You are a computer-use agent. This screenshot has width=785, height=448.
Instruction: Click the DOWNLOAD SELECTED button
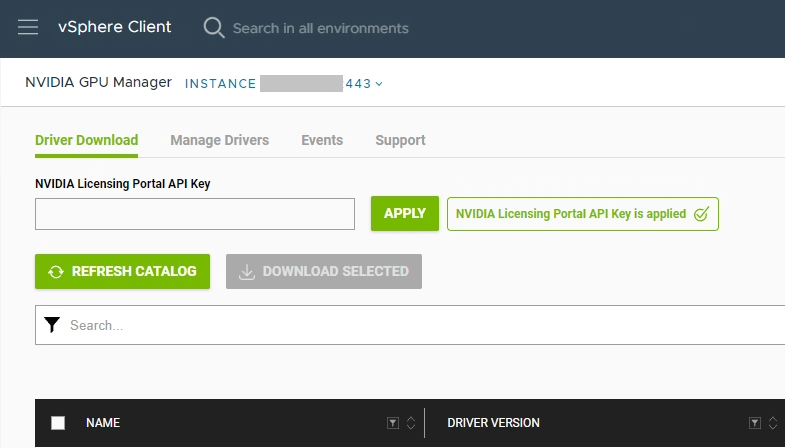[x=323, y=271]
